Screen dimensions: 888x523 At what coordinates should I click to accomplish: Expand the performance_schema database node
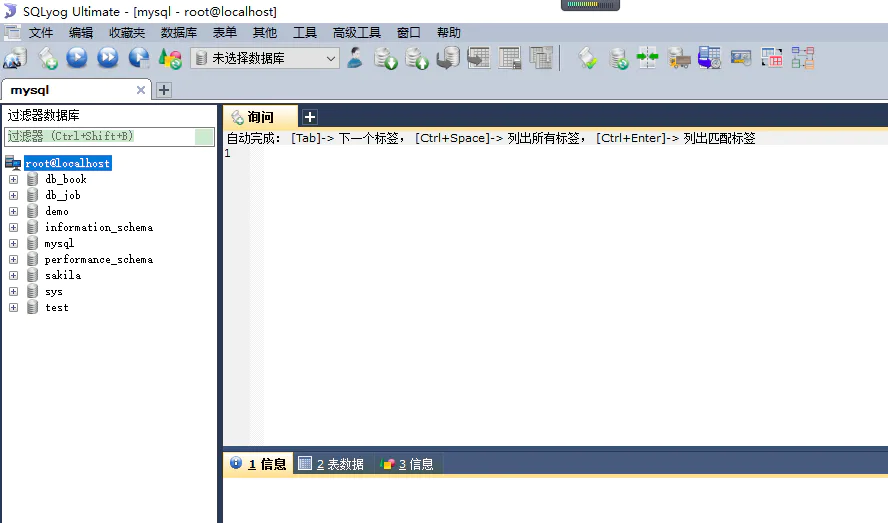point(14,260)
